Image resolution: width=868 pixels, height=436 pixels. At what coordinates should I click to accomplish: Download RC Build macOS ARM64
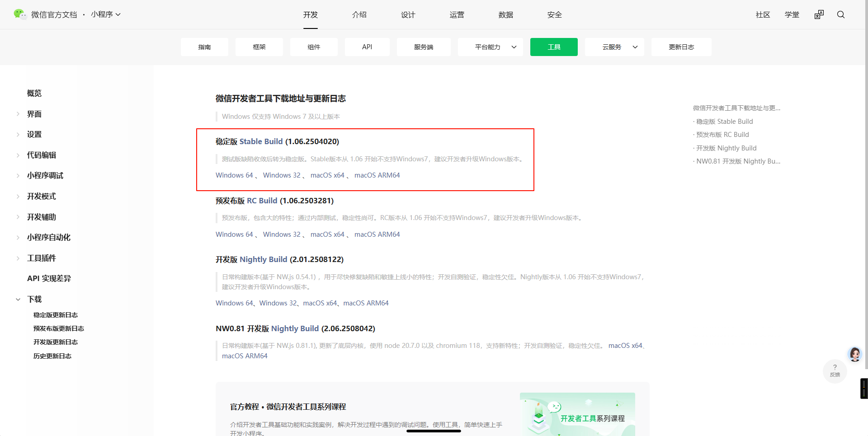click(x=377, y=234)
